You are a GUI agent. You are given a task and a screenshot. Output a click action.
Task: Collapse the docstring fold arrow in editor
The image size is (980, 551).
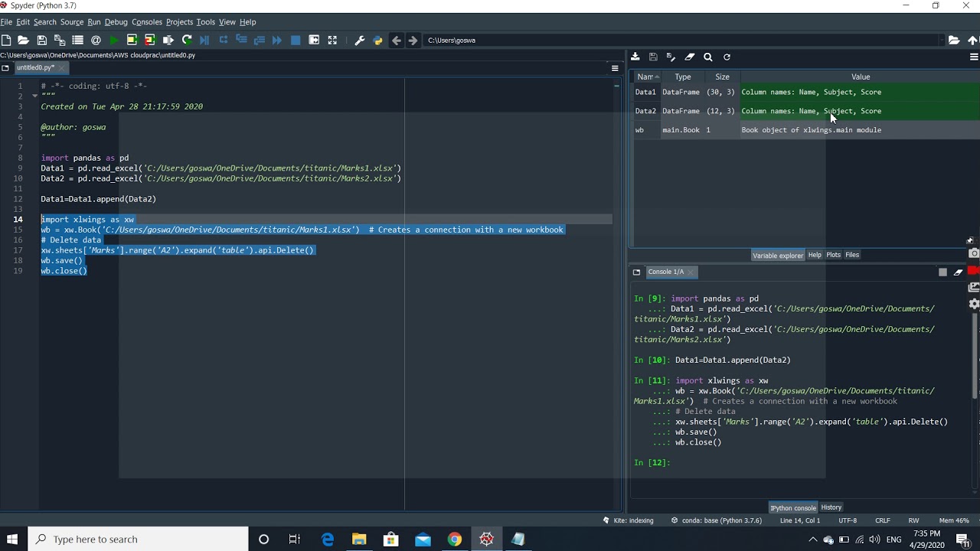pyautogui.click(x=34, y=96)
